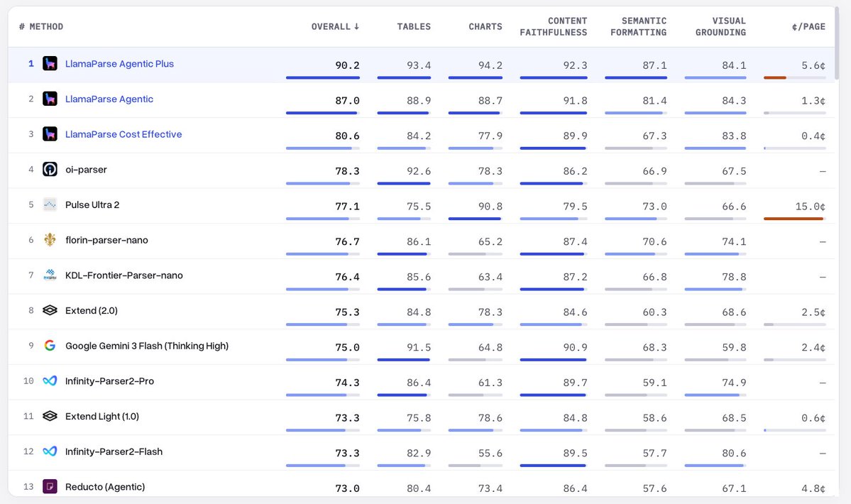The height and width of the screenshot is (504, 851).
Task: Click the 15.0¢ cost value
Action: pyautogui.click(x=811, y=206)
